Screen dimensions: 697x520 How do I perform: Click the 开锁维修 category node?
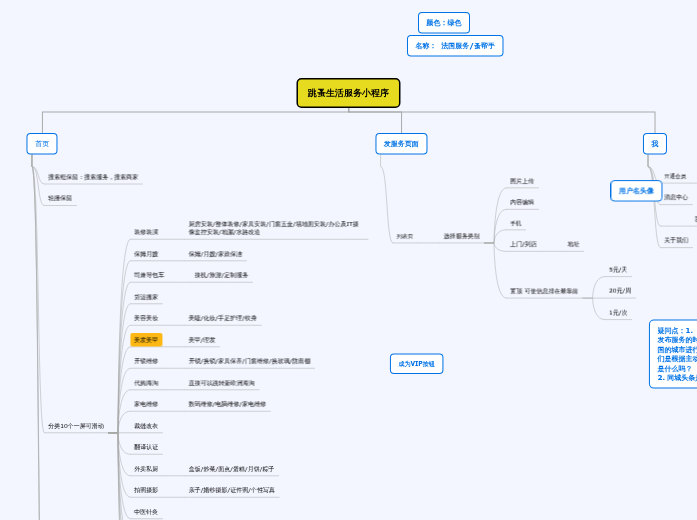pos(146,361)
